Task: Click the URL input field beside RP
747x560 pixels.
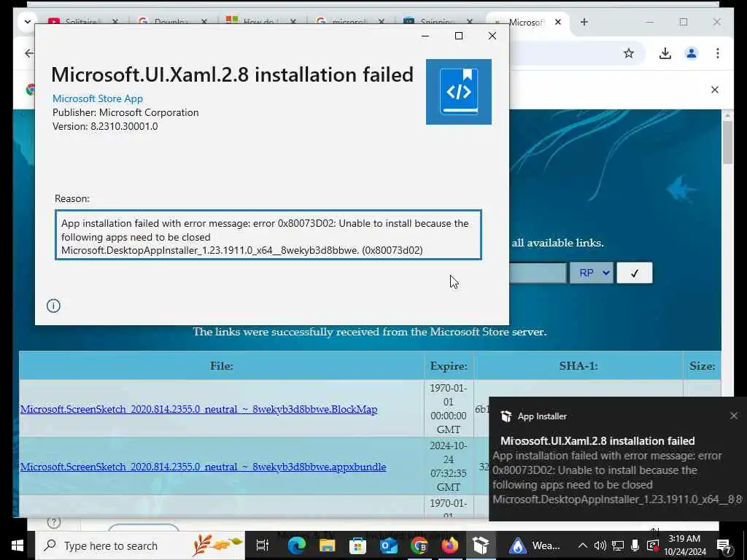Action: tap(538, 273)
